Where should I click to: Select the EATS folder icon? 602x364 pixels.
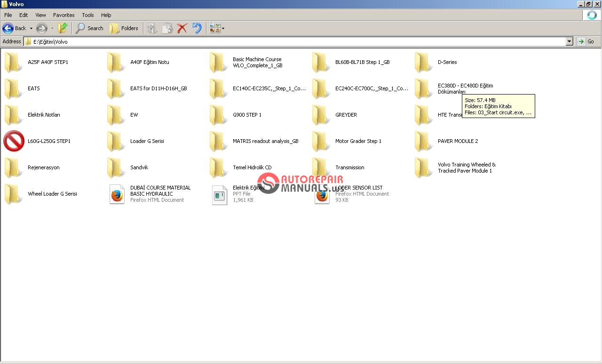pos(13,88)
